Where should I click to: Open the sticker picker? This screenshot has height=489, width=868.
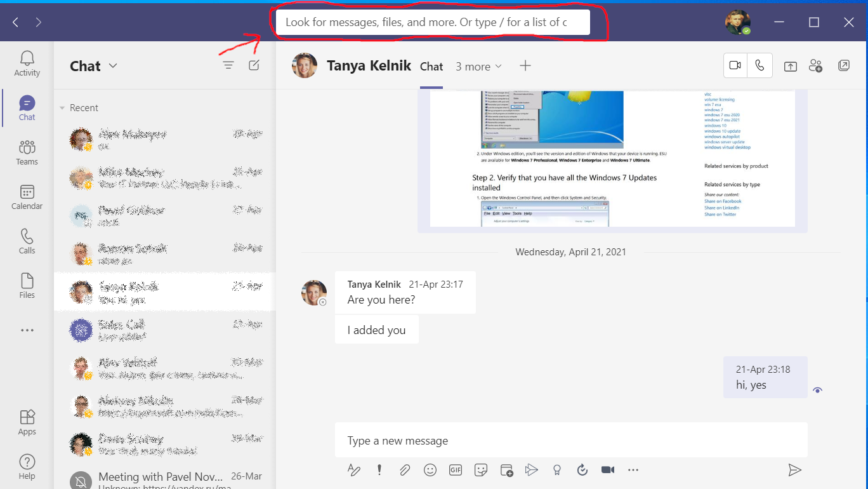tap(480, 469)
